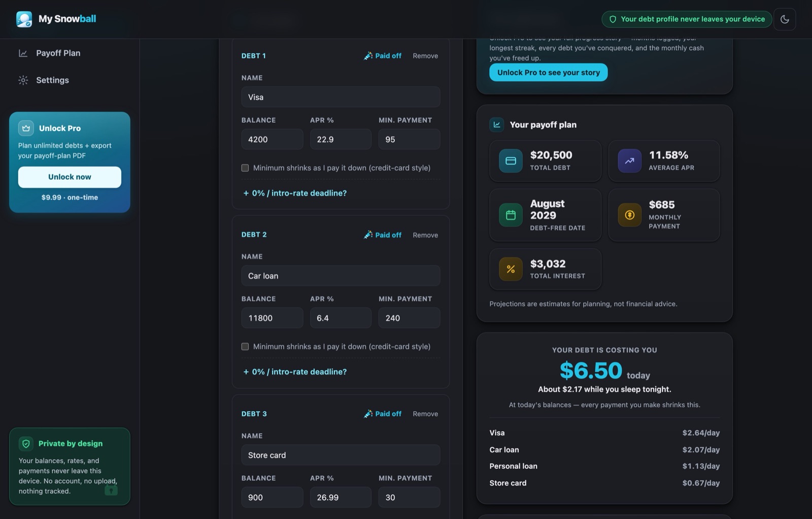Edit the Store card balance field 900
Image resolution: width=812 pixels, height=519 pixels.
272,497
